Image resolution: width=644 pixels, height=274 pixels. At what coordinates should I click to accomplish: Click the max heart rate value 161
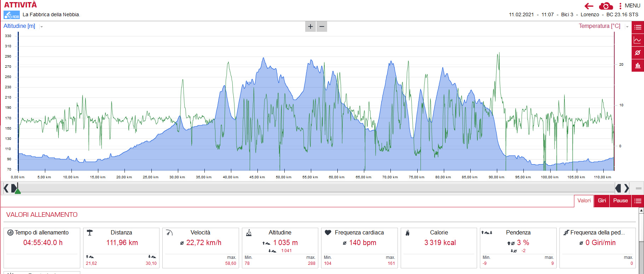tap(391, 263)
